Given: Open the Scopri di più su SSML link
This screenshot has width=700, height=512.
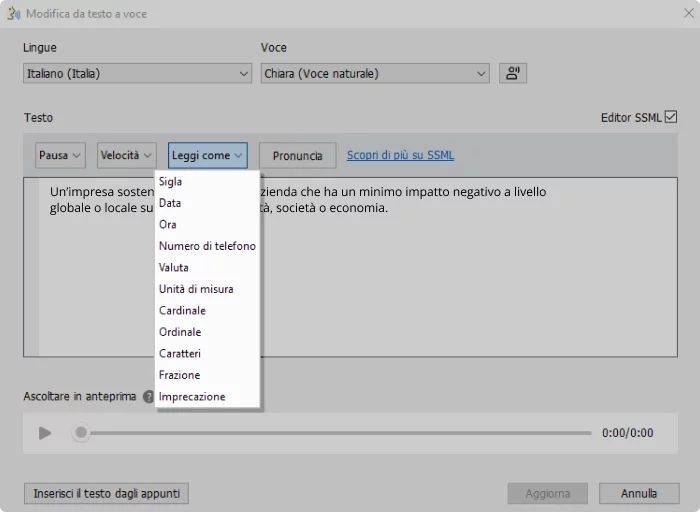Looking at the screenshot, I should pyautogui.click(x=400, y=155).
